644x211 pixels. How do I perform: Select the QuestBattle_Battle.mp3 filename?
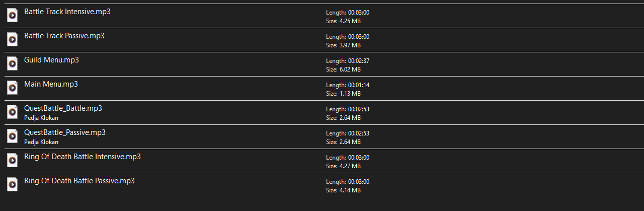(x=63, y=108)
